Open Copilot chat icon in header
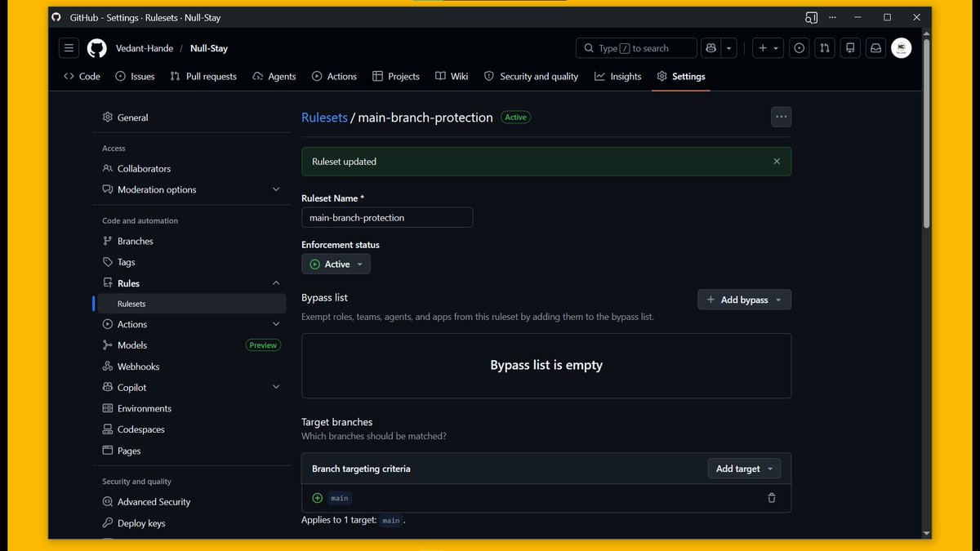Screen dimensions: 980x551 point(711,48)
